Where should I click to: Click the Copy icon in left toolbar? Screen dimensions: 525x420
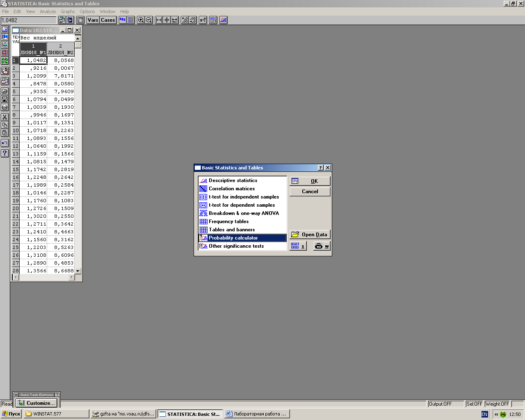[x=5, y=125]
